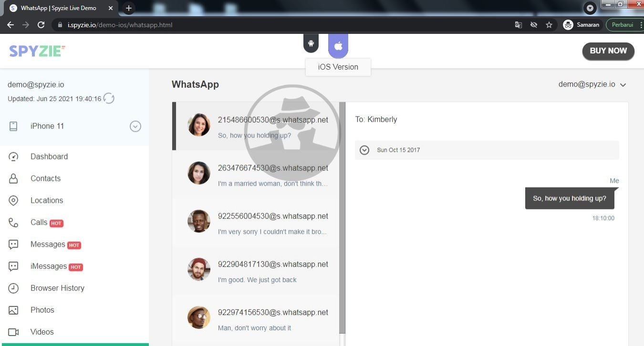This screenshot has width=644, height=346.
Task: Refresh the updated data sync icon
Action: click(x=109, y=99)
